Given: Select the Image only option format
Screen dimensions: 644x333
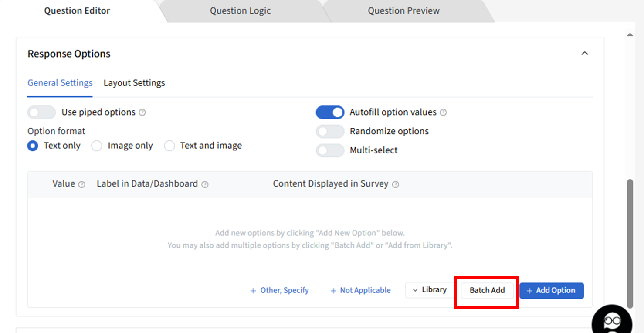Looking at the screenshot, I should [x=97, y=146].
